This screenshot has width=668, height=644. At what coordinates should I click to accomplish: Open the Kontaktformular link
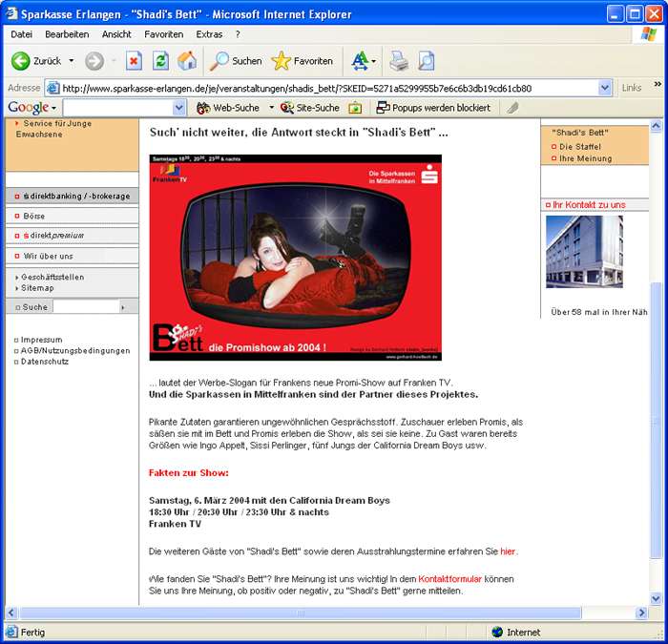click(x=449, y=579)
